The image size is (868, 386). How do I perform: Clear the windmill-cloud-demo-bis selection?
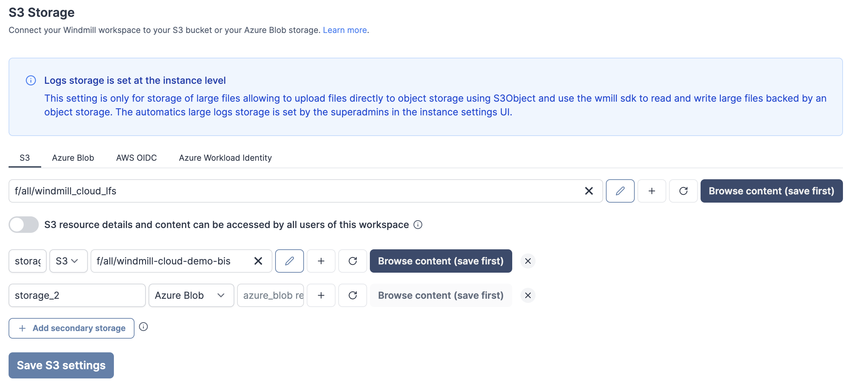258,261
